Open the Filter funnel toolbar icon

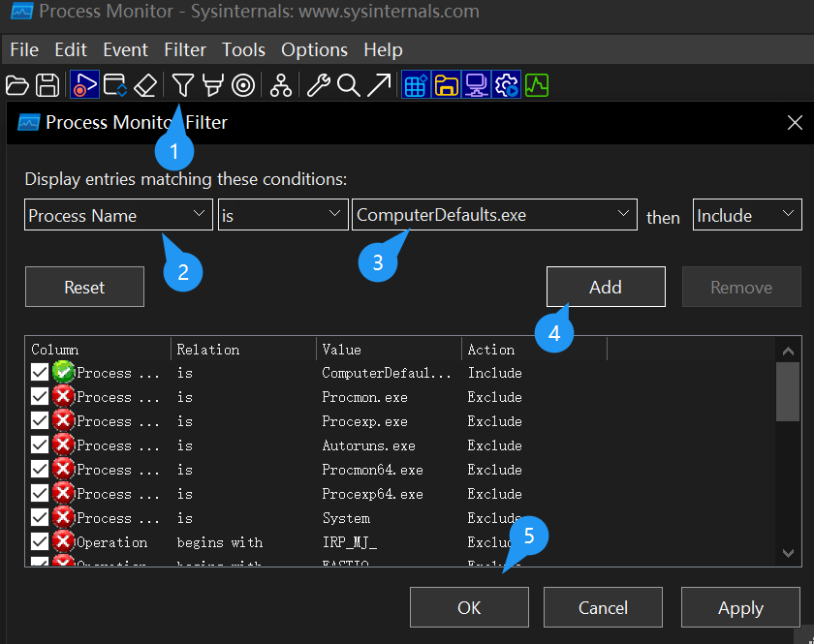tap(183, 85)
